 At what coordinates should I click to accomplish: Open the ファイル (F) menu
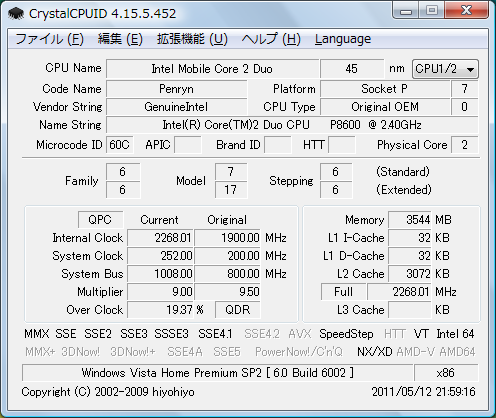[x=50, y=39]
